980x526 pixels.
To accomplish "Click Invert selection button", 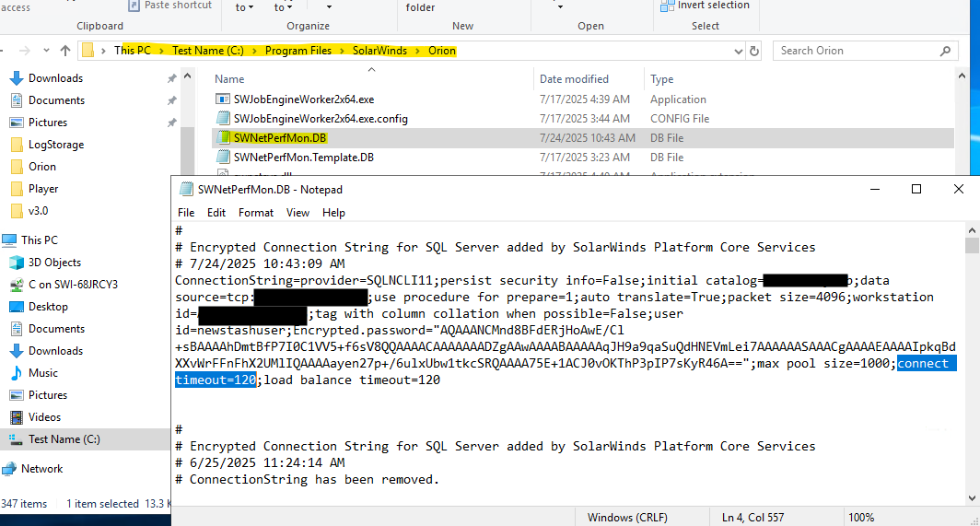I will (705, 6).
